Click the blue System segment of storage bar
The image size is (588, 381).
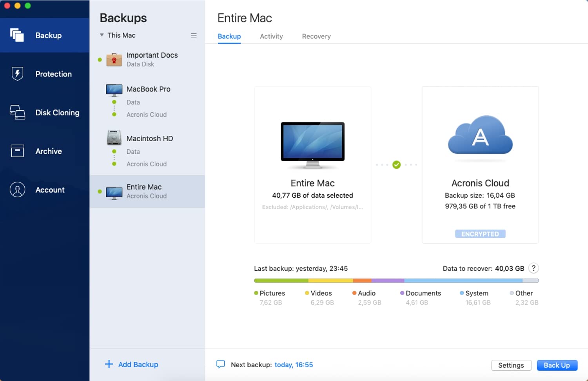463,281
